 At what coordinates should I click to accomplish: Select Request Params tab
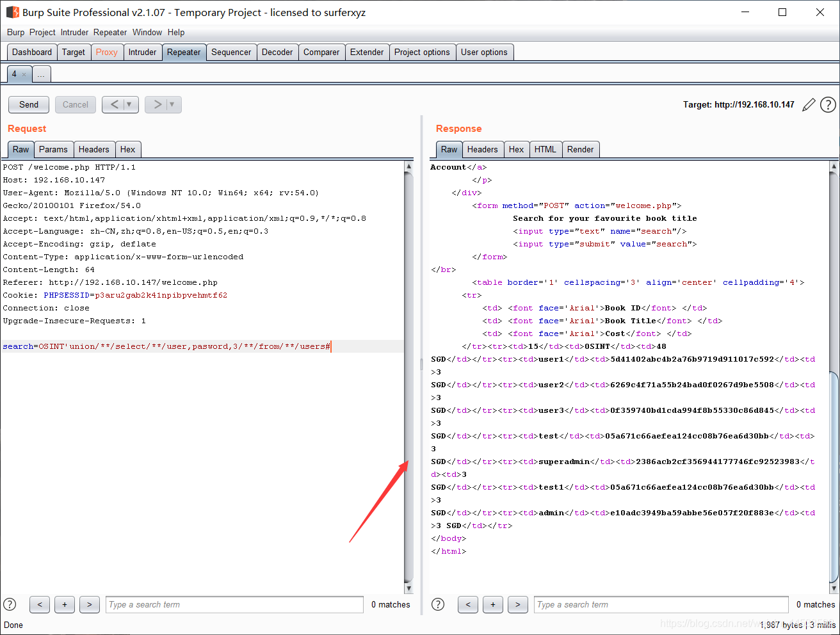coord(53,150)
